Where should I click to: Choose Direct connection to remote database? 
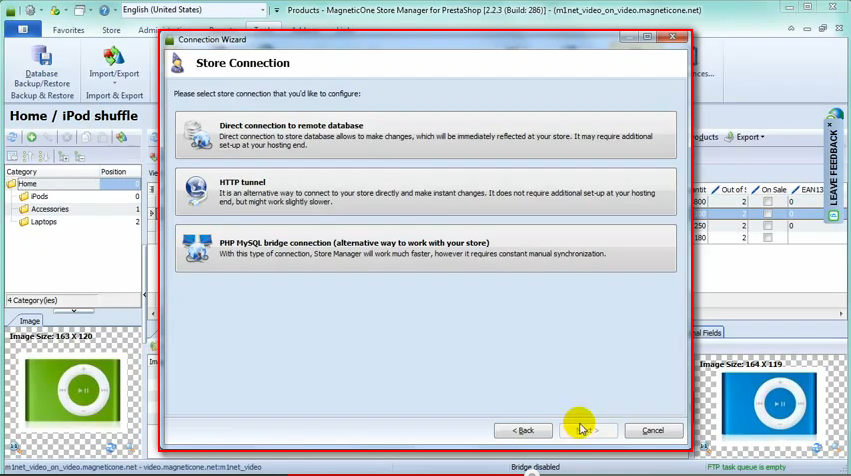pyautogui.click(x=426, y=135)
